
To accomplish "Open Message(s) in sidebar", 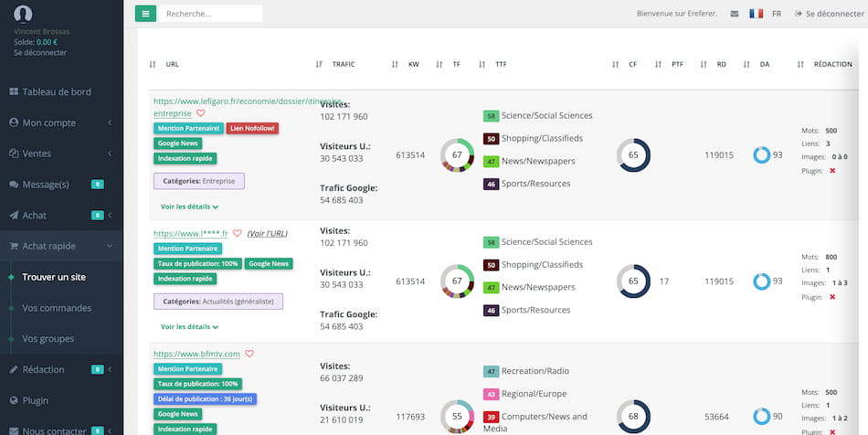I will click(61, 185).
